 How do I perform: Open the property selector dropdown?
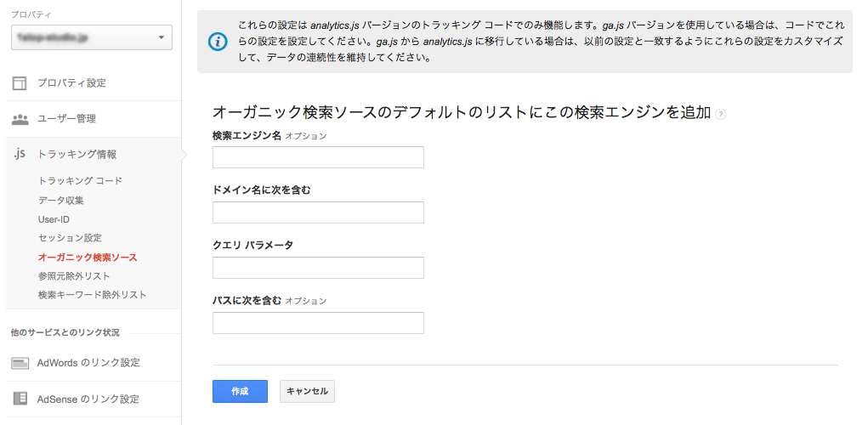click(x=91, y=37)
